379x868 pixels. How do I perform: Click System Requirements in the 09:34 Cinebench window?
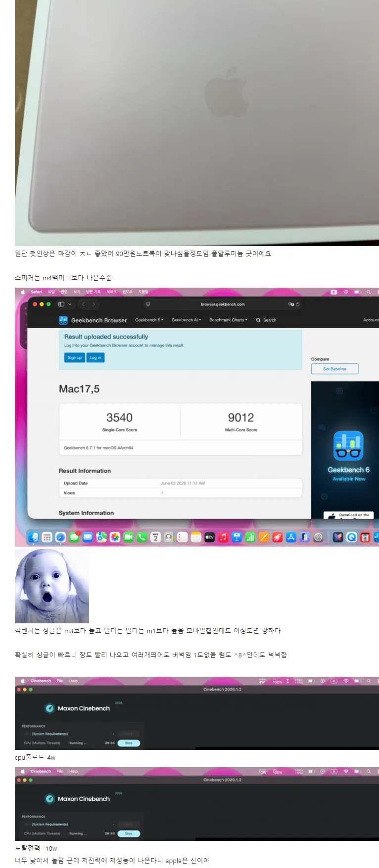click(50, 734)
